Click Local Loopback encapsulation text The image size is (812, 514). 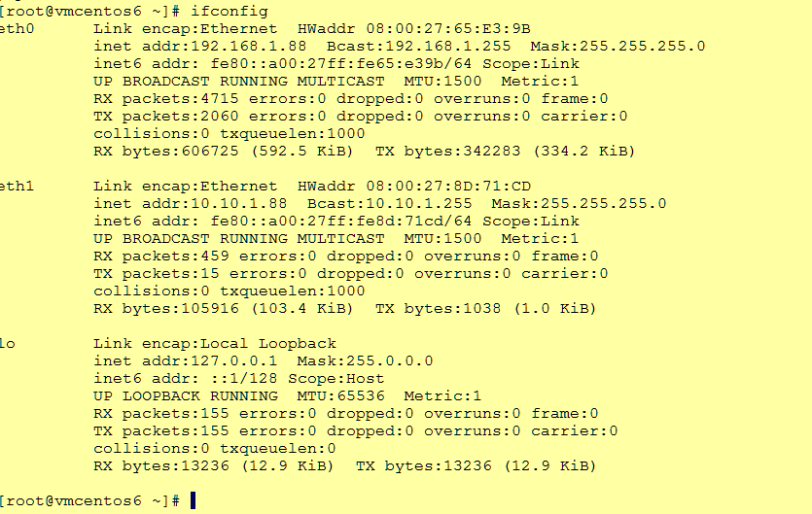[x=268, y=343]
